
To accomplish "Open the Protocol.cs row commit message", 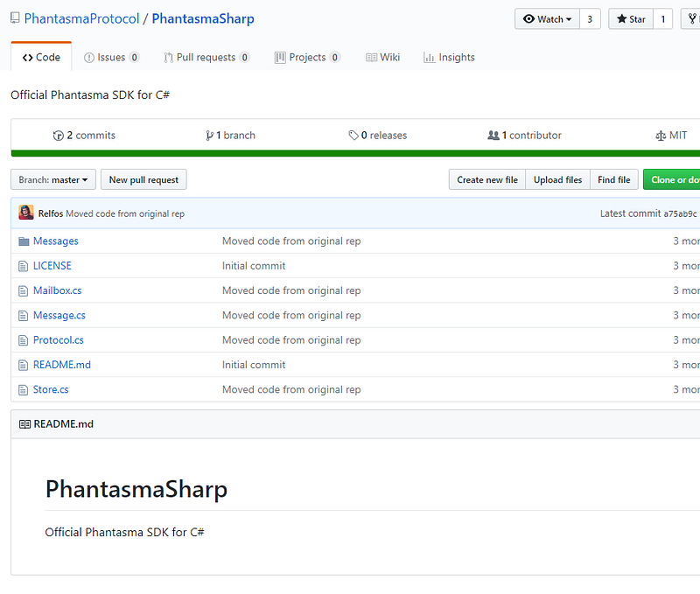I will (x=291, y=340).
